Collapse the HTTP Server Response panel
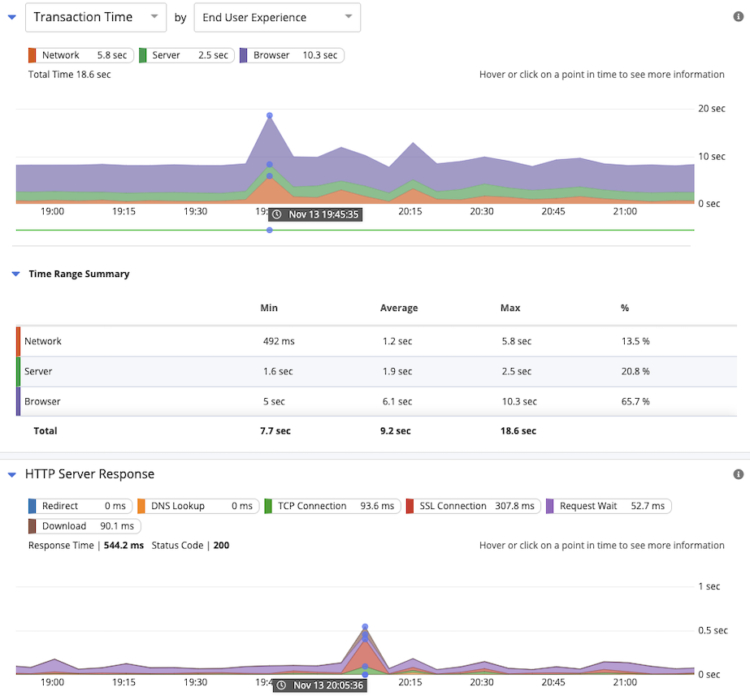The image size is (750, 700). point(12,474)
